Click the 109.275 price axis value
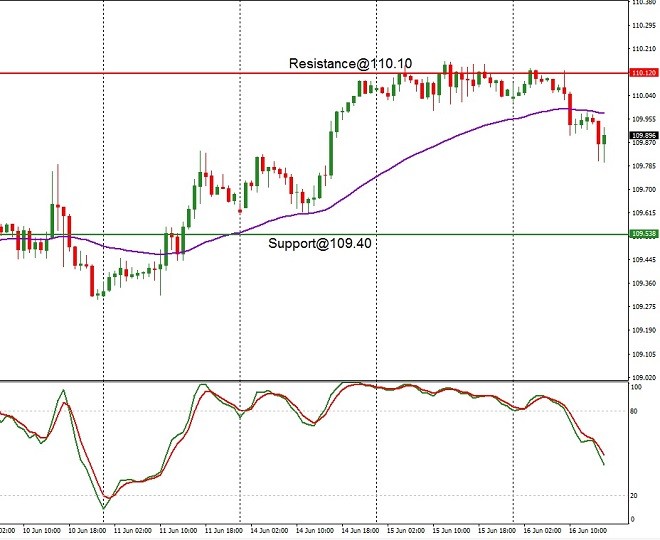660x540 pixels. pos(644,306)
